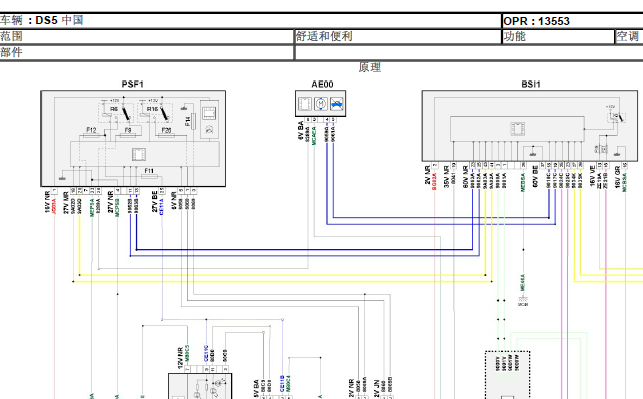This screenshot has height=399, width=643.
Task: Click the F9 fuse symbol
Action: coord(128,135)
